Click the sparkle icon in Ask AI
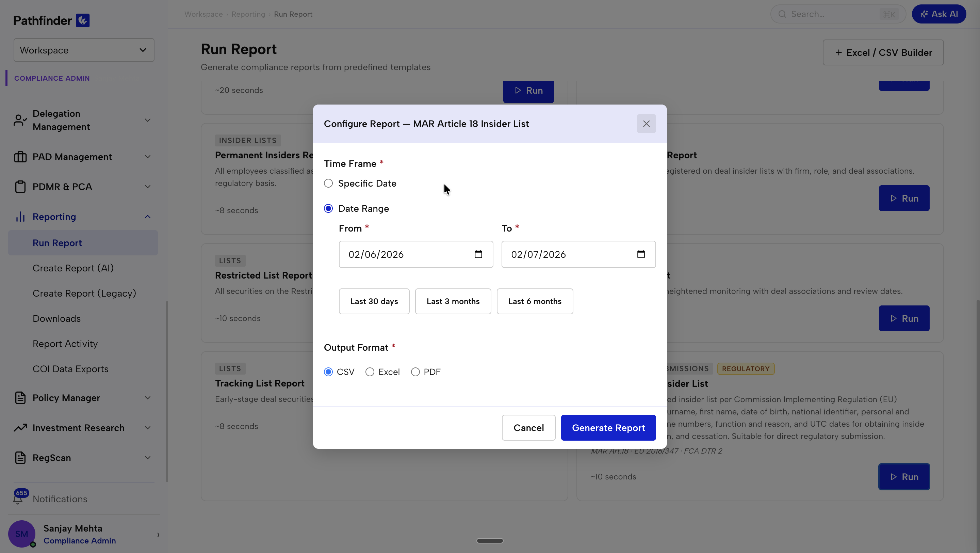 [x=924, y=14]
